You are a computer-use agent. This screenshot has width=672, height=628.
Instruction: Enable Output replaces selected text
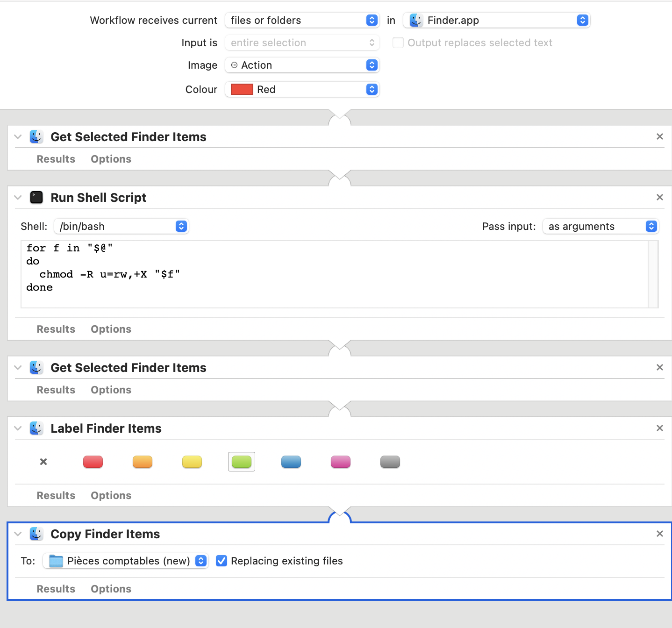coord(398,43)
